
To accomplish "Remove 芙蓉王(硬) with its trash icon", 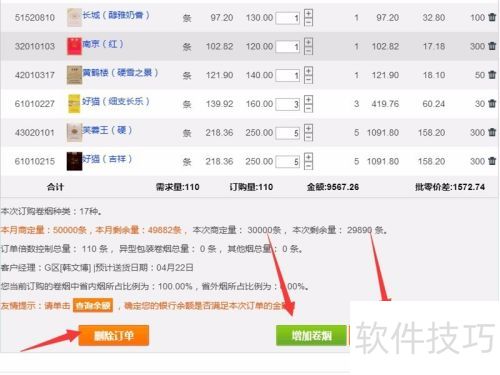I will [x=492, y=132].
